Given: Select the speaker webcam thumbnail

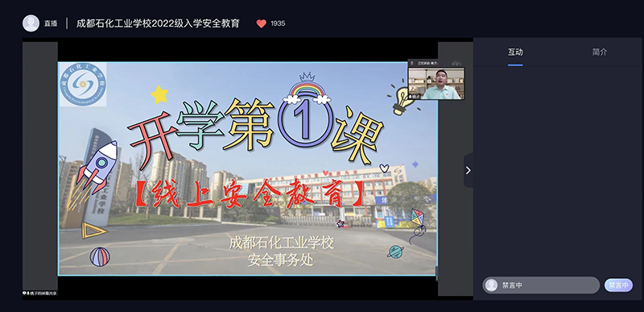Looking at the screenshot, I should click(436, 84).
